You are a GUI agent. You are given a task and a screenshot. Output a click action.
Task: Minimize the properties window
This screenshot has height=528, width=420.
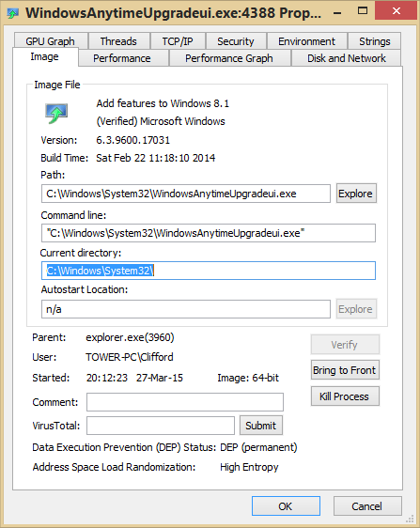[337, 13]
